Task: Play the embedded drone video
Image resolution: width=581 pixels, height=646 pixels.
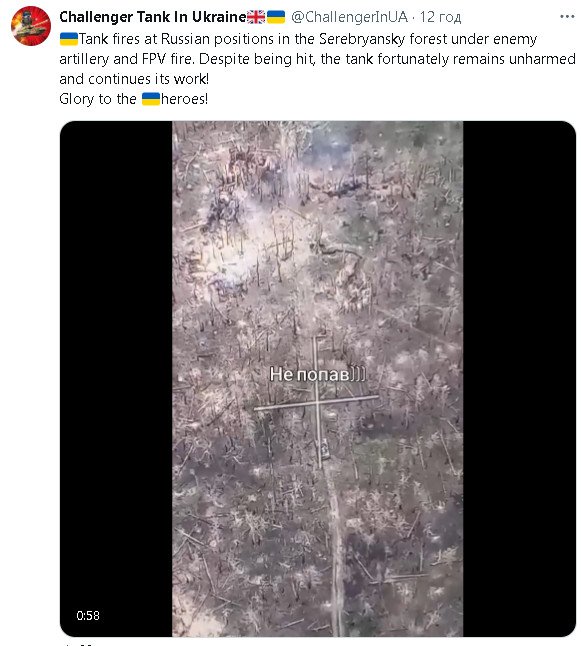Action: click(x=318, y=379)
